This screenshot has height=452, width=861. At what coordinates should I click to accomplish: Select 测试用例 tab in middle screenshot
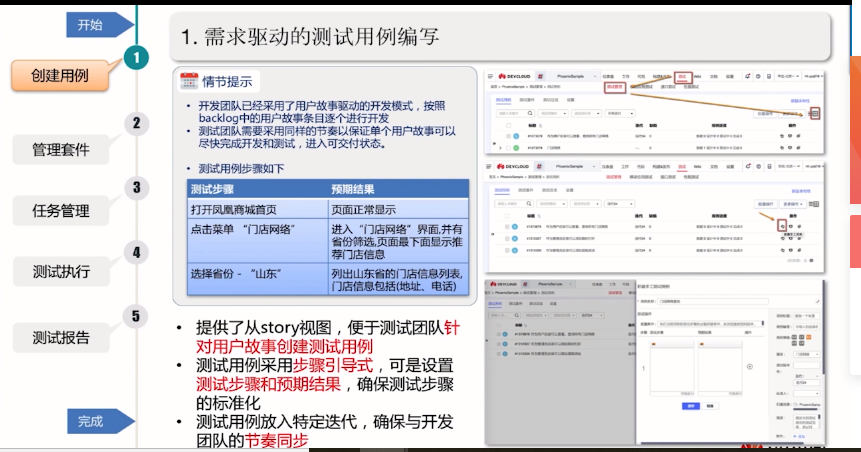pyautogui.click(x=502, y=190)
